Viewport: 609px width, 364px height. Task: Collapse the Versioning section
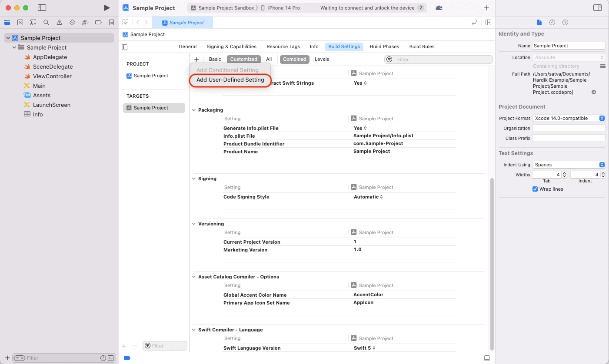click(x=194, y=224)
